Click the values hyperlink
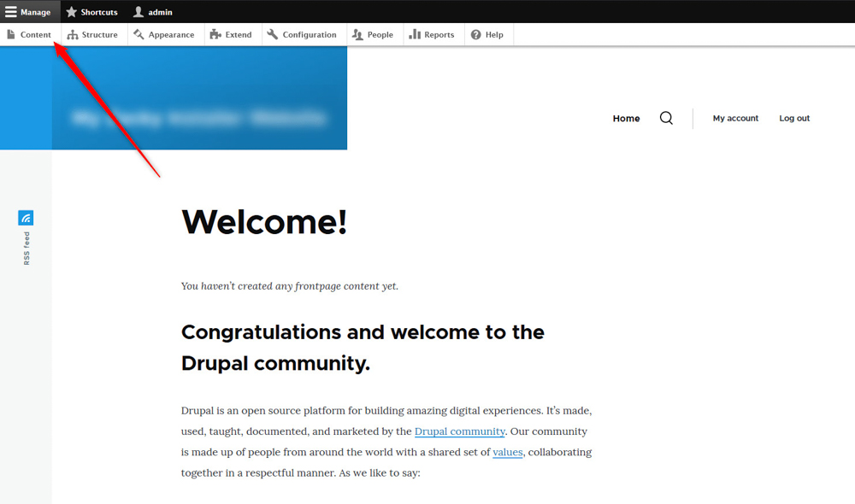 point(508,452)
